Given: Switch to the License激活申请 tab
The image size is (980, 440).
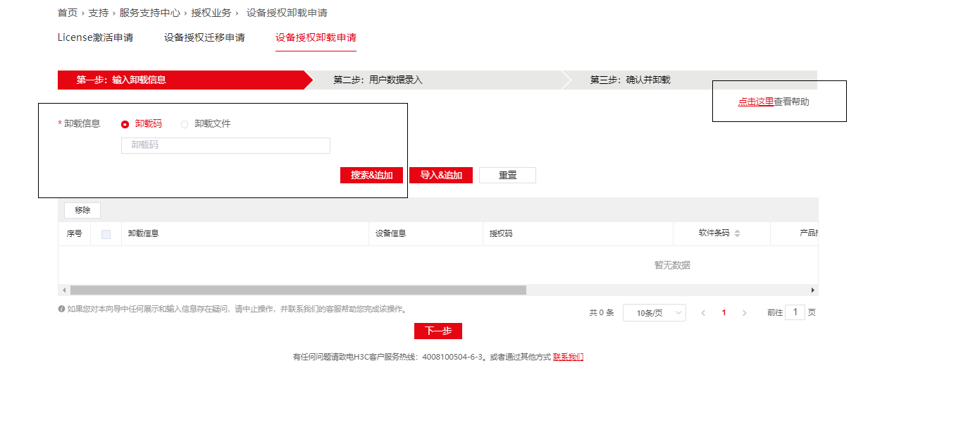Looking at the screenshot, I should click(x=95, y=37).
